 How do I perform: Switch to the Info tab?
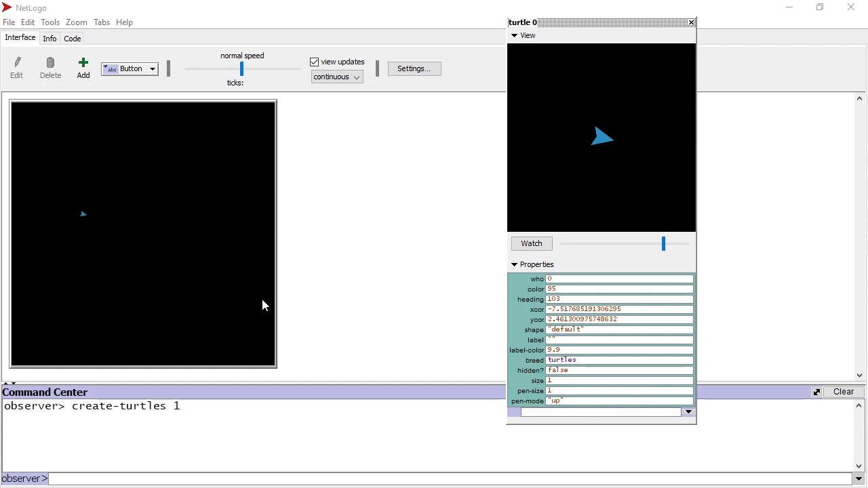pos(50,39)
